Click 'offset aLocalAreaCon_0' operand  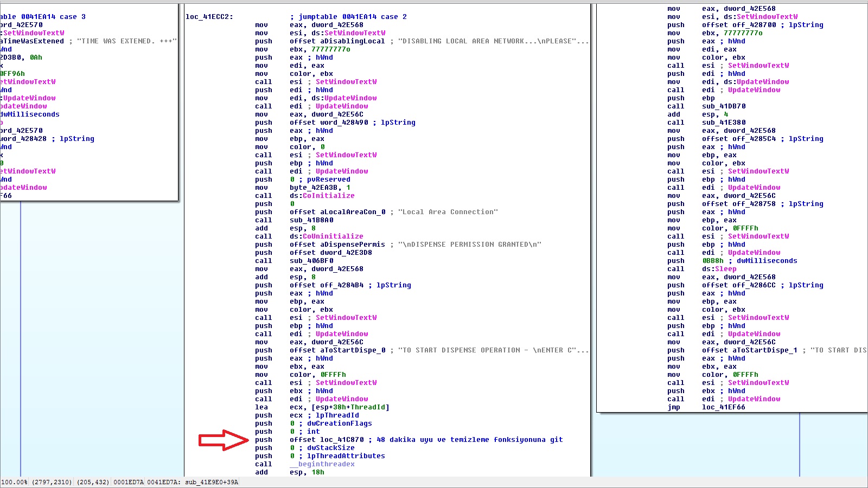(x=337, y=212)
